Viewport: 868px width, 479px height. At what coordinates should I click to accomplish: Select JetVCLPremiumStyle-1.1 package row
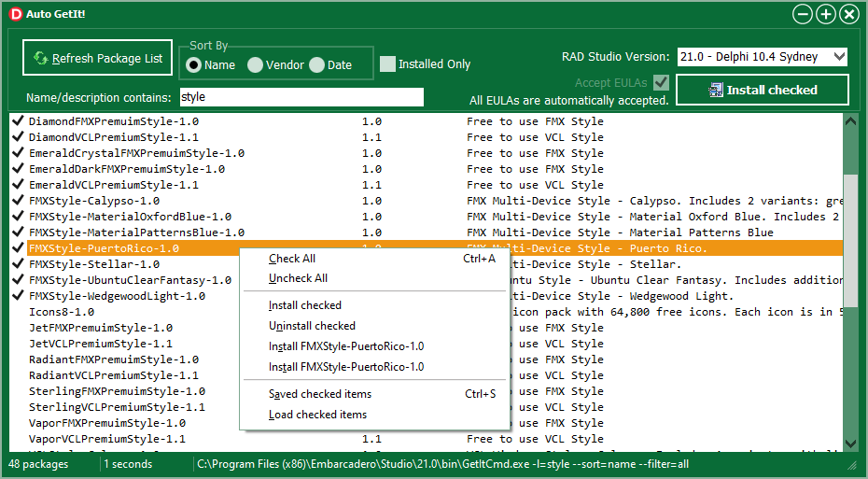coord(427,344)
